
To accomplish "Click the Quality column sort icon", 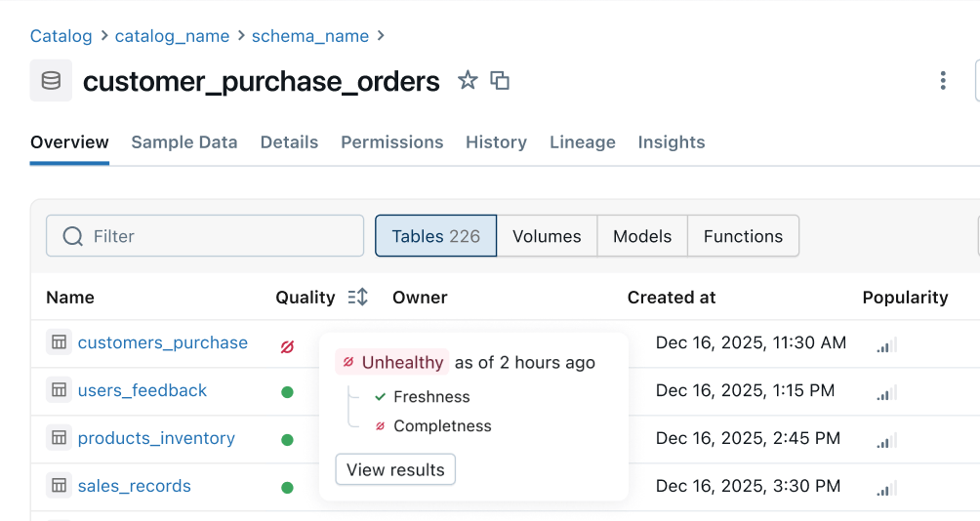I will point(357,298).
